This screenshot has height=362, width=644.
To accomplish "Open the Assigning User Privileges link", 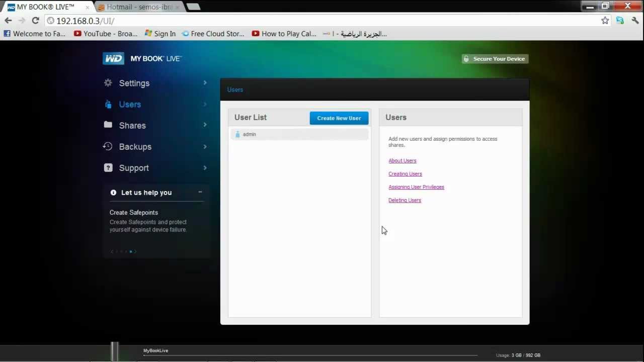I will click(x=416, y=187).
